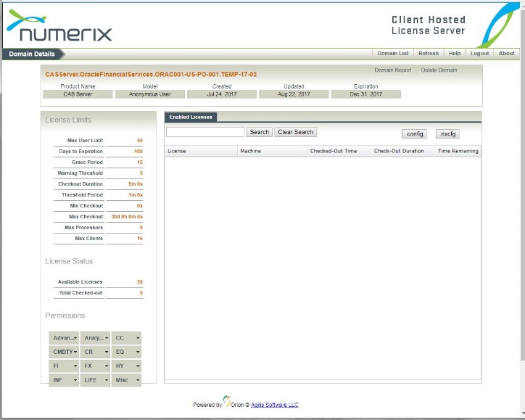Click the CASServer.OracleFinancialServices domain name title
The height and width of the screenshot is (420, 525).
point(151,75)
